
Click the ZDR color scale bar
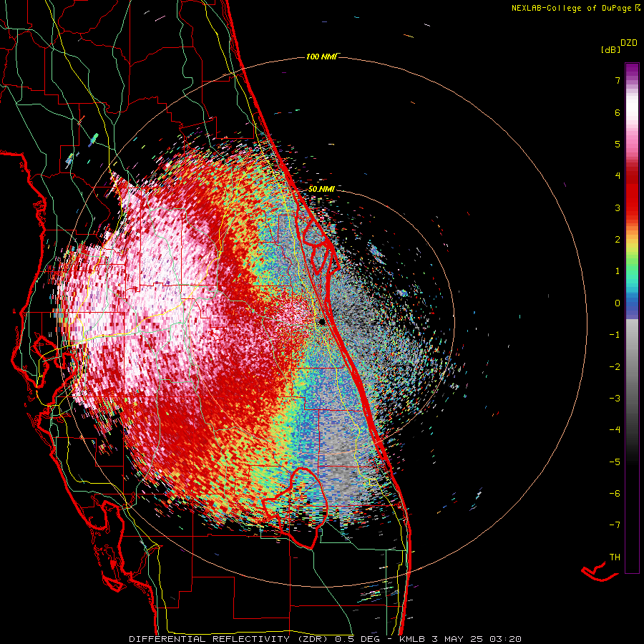[632, 318]
